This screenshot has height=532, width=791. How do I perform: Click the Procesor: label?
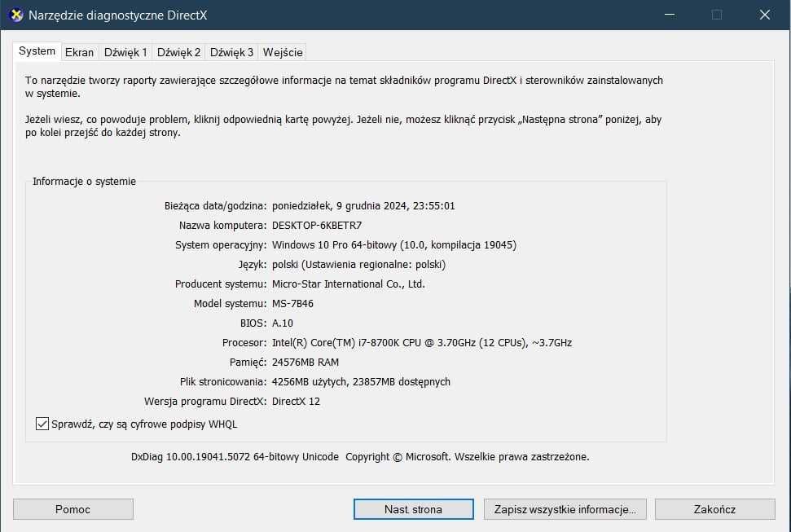244,343
